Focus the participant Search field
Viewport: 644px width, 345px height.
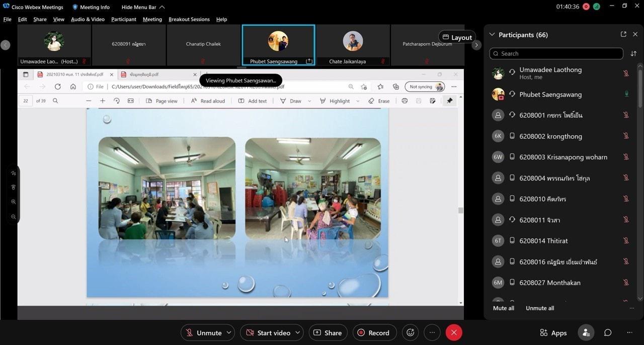(556, 53)
